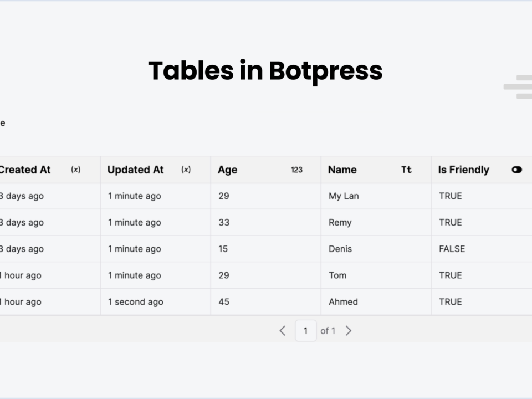The width and height of the screenshot is (532, 399).
Task: Expand the Age column header options
Action: (x=228, y=170)
